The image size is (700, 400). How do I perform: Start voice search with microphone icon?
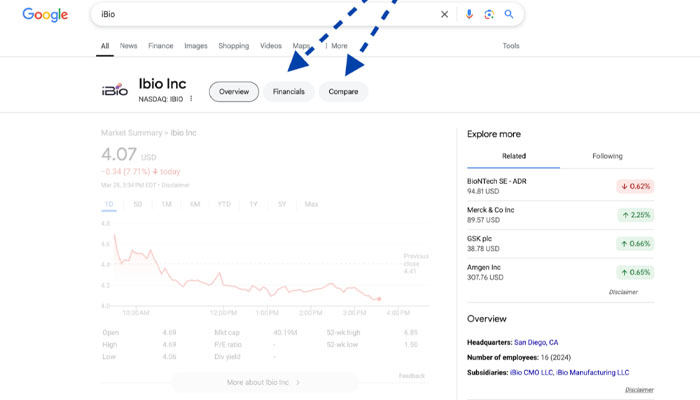(x=469, y=15)
